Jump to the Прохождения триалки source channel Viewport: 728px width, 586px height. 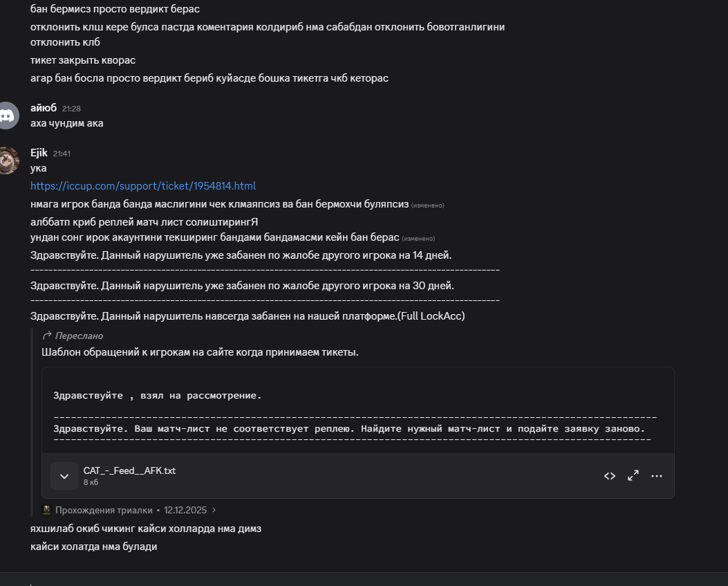tap(104, 510)
